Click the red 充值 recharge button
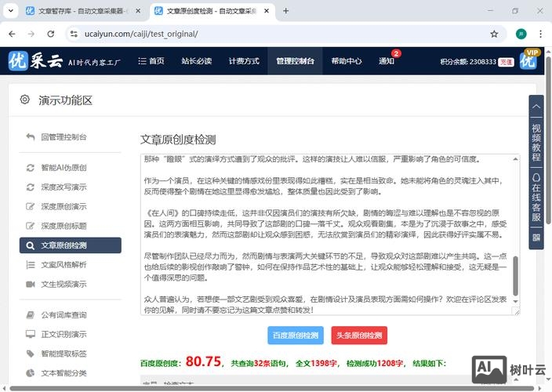Image resolution: width=552 pixels, height=392 pixels. (x=506, y=62)
